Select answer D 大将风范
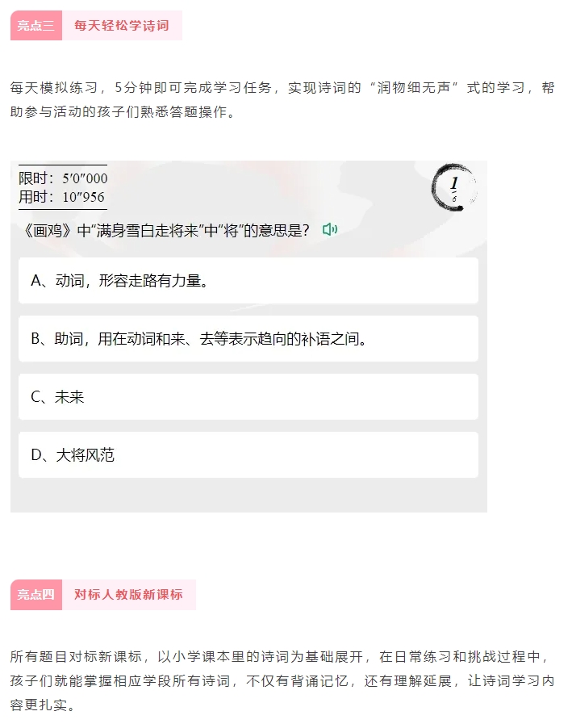The height and width of the screenshot is (728, 572). [248, 455]
